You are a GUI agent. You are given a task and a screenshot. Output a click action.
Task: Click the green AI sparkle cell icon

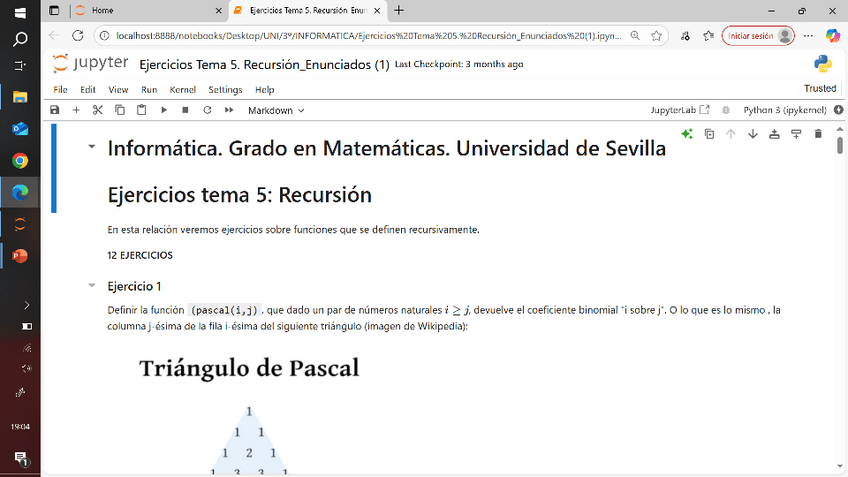(x=687, y=134)
